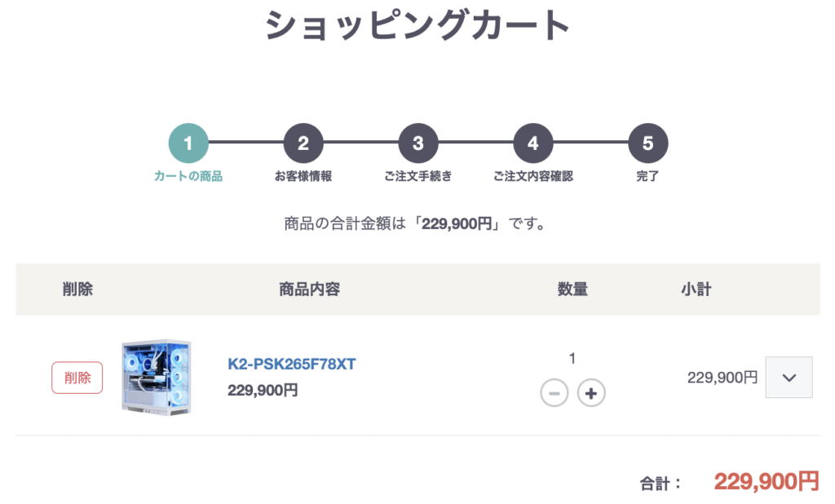Click the 削除 delete button
This screenshot has height=504, width=835.
77,378
